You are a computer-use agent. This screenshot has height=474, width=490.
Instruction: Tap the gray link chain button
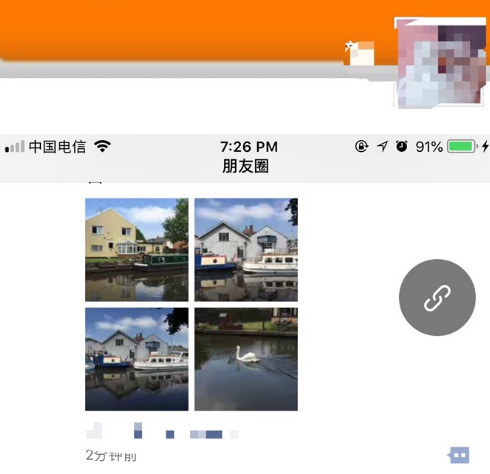[437, 297]
